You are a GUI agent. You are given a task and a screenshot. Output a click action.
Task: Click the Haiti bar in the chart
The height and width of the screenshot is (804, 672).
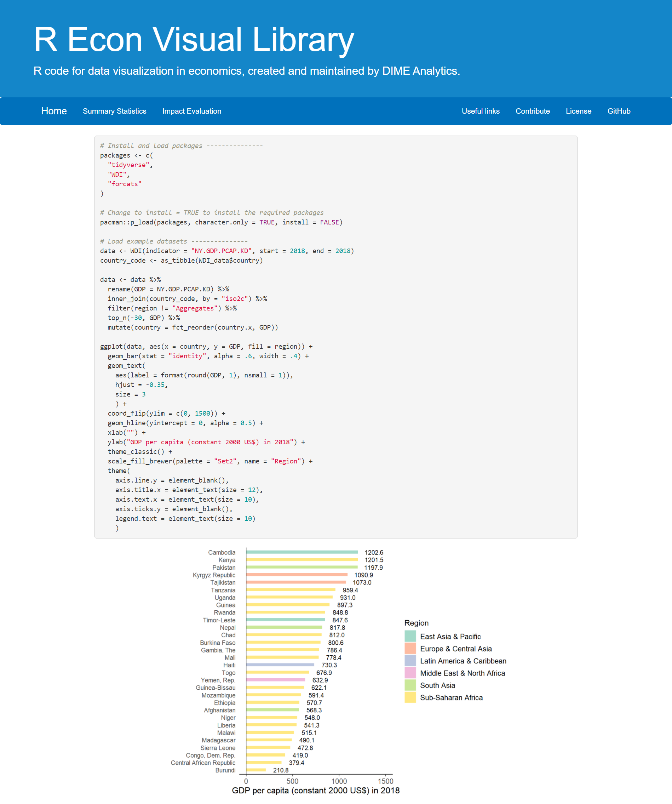coord(280,665)
